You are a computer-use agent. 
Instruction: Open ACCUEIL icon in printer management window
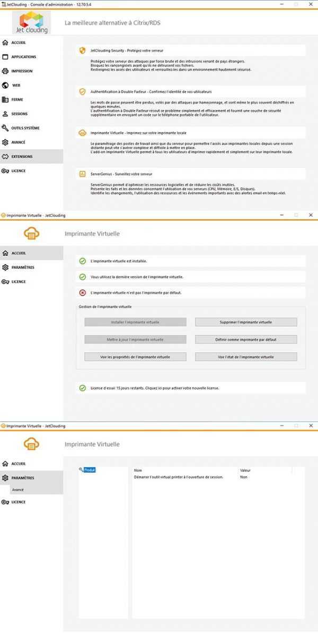pos(5,253)
